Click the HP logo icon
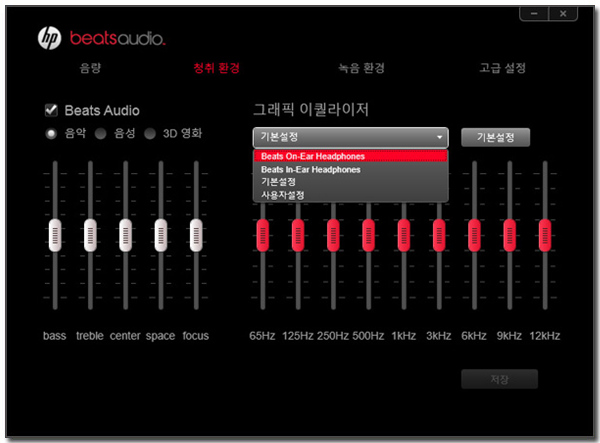The height and width of the screenshot is (443, 600). (x=49, y=38)
